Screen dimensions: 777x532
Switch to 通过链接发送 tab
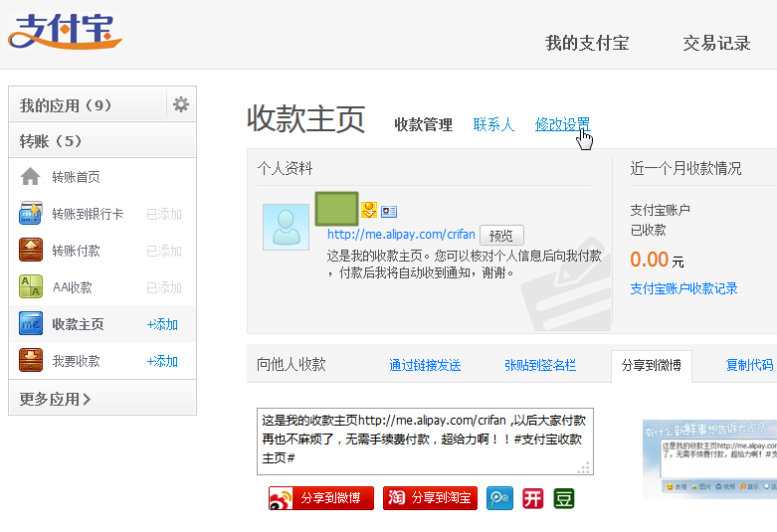point(425,366)
